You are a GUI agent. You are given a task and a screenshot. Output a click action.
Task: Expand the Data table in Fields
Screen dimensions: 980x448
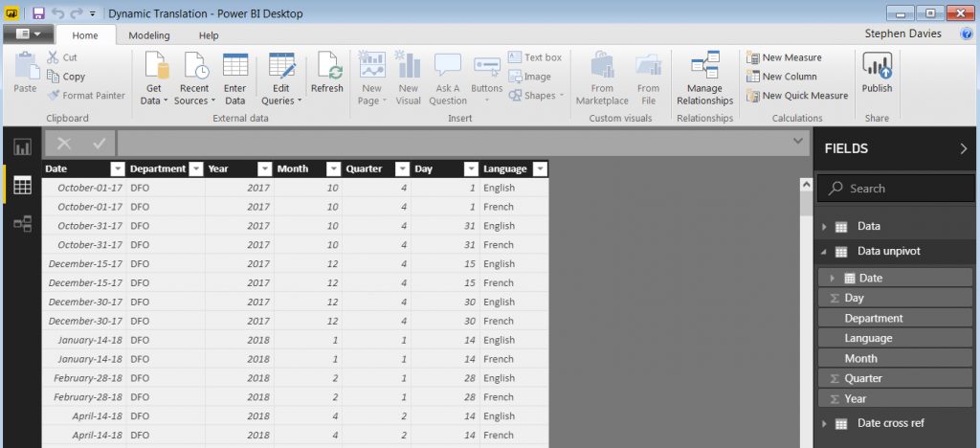click(x=824, y=227)
